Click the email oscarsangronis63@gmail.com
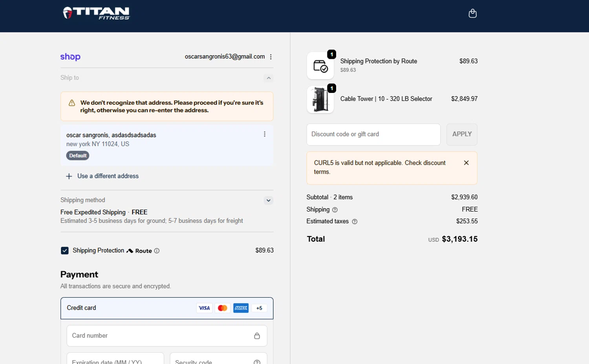Image resolution: width=589 pixels, height=364 pixels. [x=225, y=56]
